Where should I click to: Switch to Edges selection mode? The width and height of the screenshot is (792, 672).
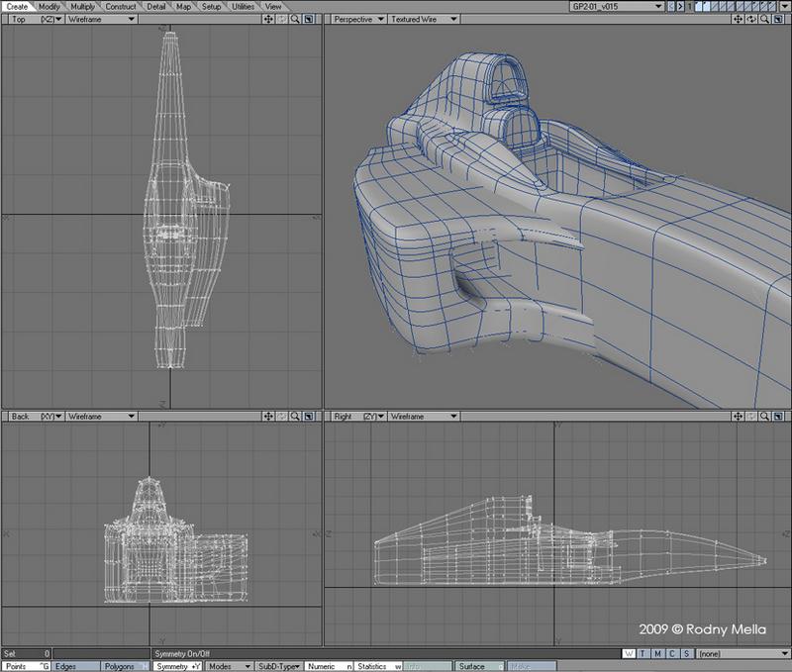point(73,667)
